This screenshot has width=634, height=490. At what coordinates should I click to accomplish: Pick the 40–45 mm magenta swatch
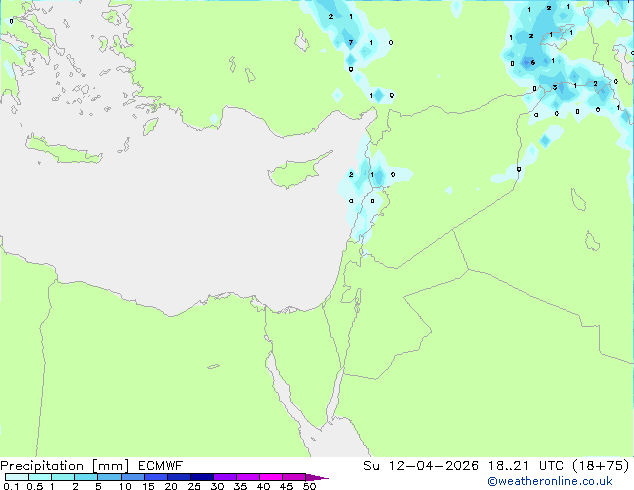click(x=271, y=477)
